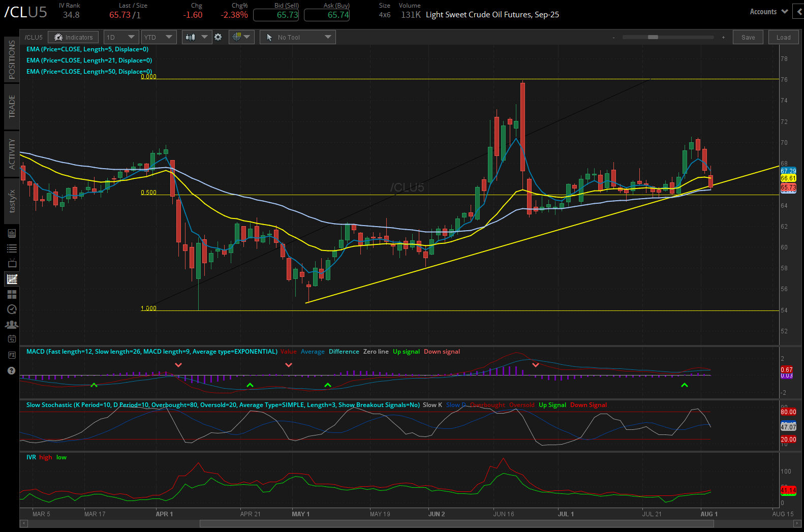Click the 0.500 Fibonacci level label
Viewport: 804px width, 532px height.
pyautogui.click(x=148, y=193)
